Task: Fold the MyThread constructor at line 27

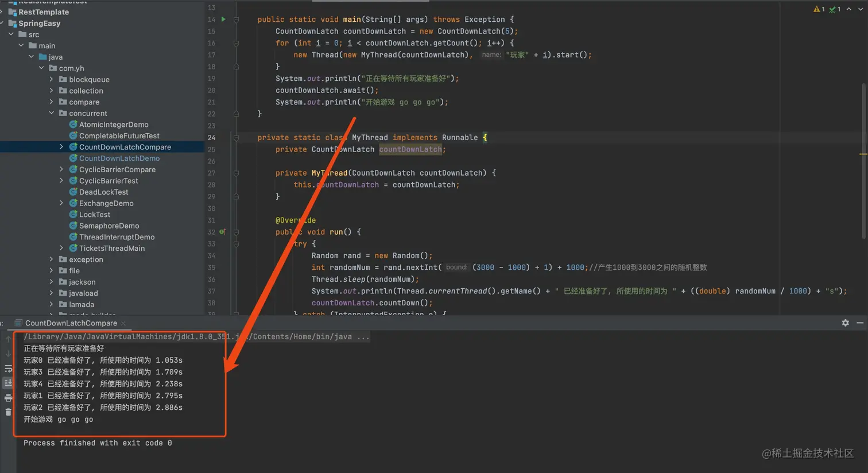Action: (236, 173)
